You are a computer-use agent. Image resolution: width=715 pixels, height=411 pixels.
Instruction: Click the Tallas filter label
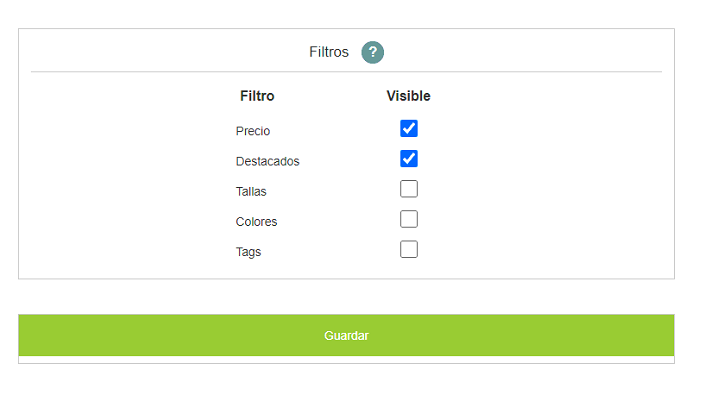251,191
